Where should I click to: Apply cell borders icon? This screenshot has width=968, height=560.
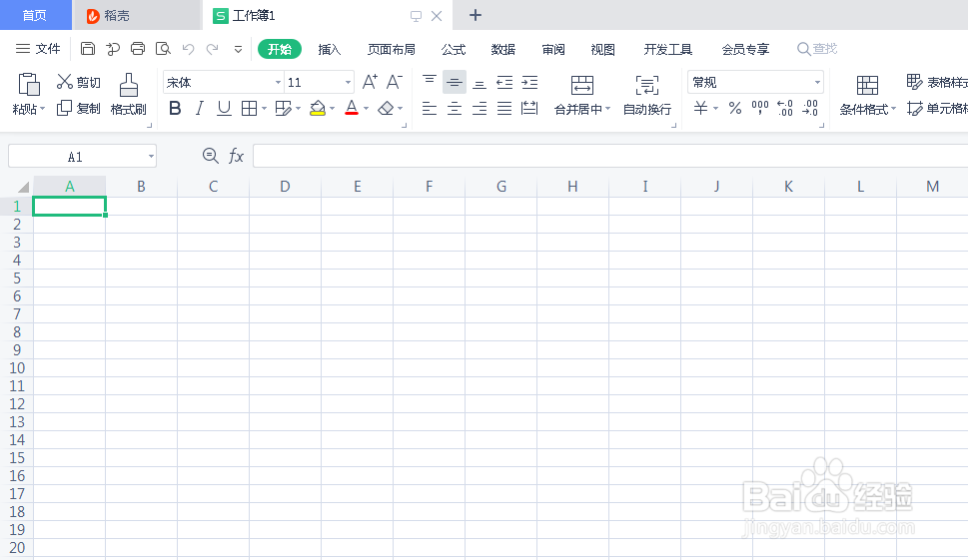(250, 109)
